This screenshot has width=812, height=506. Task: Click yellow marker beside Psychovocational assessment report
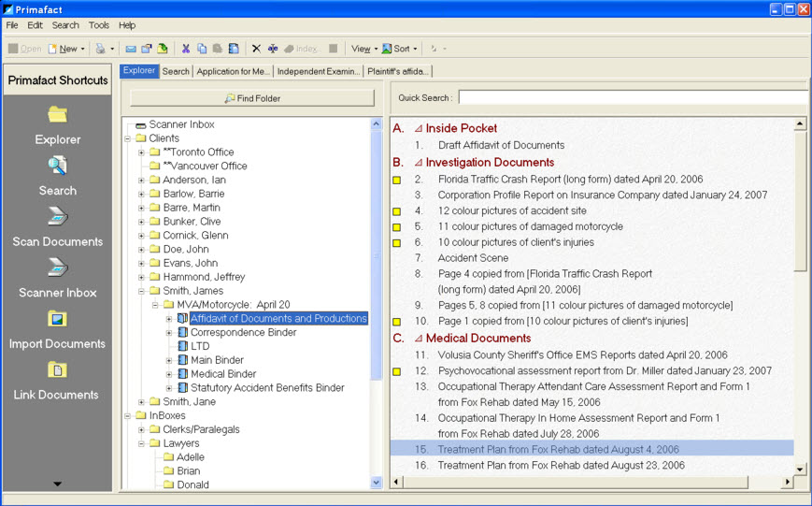[397, 371]
